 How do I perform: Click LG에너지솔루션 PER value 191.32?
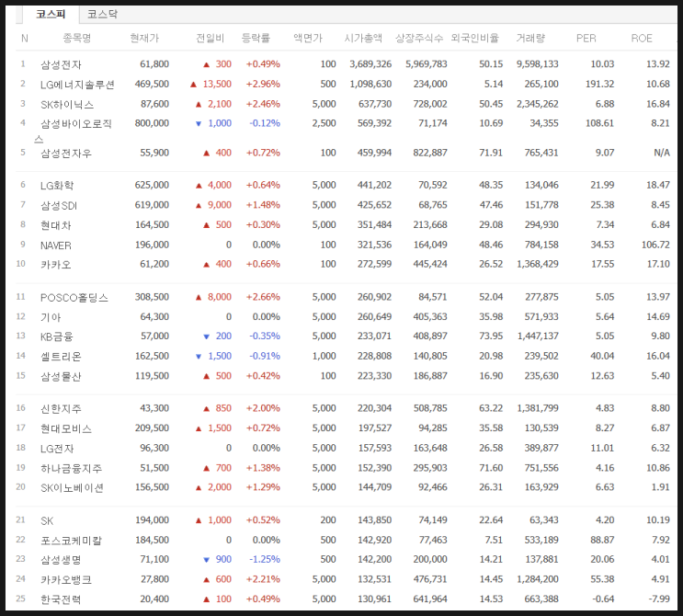point(599,84)
